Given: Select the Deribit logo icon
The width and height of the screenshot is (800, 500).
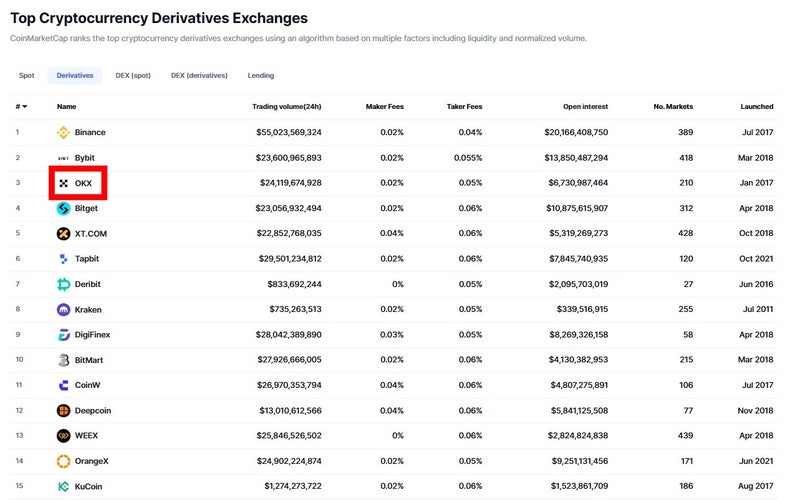Looking at the screenshot, I should [x=63, y=284].
